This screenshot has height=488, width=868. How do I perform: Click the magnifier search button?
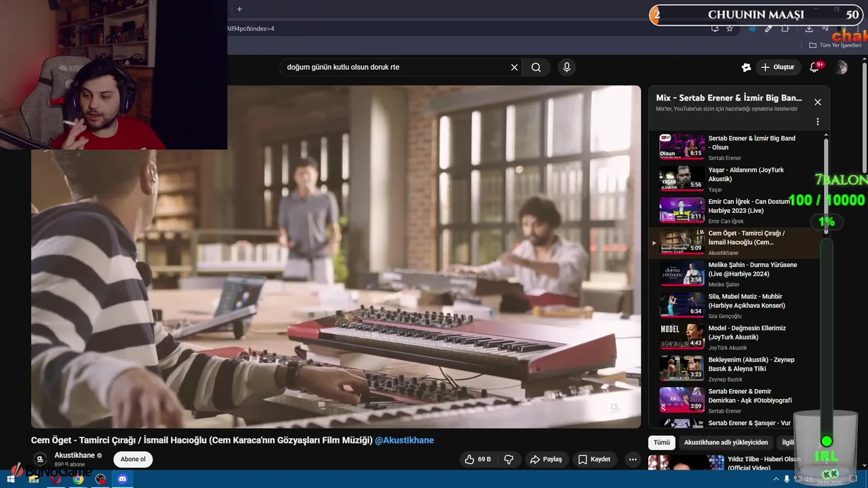coord(536,67)
